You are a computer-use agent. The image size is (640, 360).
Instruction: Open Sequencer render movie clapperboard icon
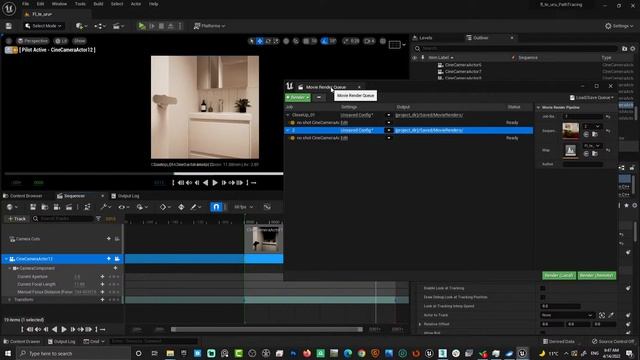(69, 207)
